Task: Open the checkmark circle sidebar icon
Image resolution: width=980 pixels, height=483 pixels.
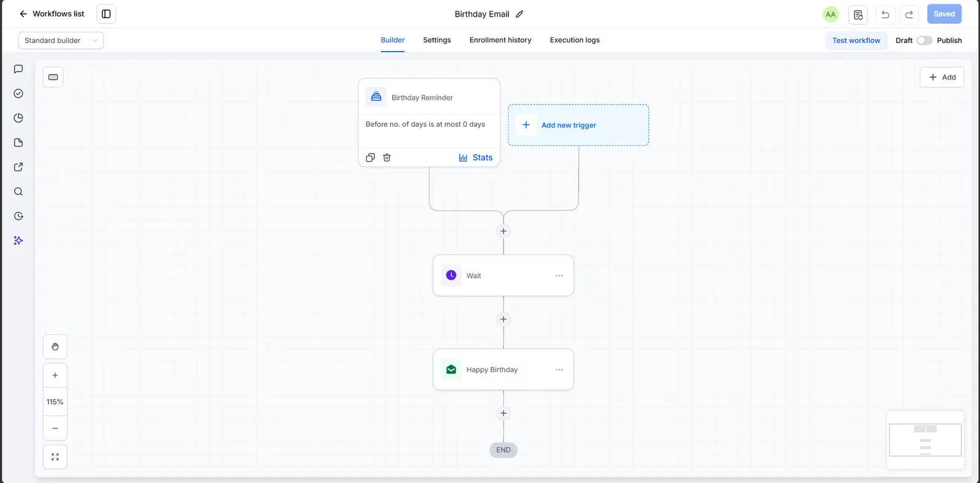Action: (x=18, y=94)
